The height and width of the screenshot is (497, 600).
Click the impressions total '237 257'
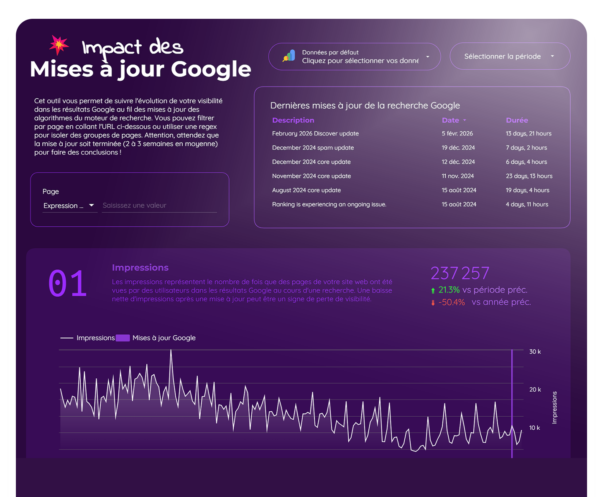pyautogui.click(x=460, y=273)
